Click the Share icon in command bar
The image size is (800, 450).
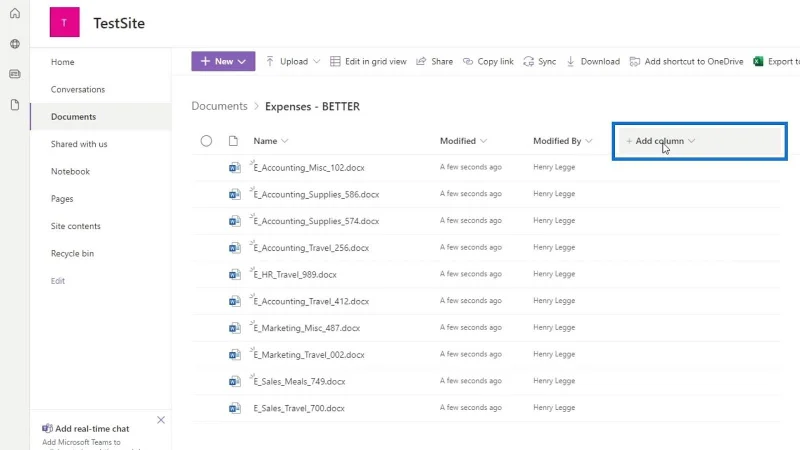(x=421, y=61)
